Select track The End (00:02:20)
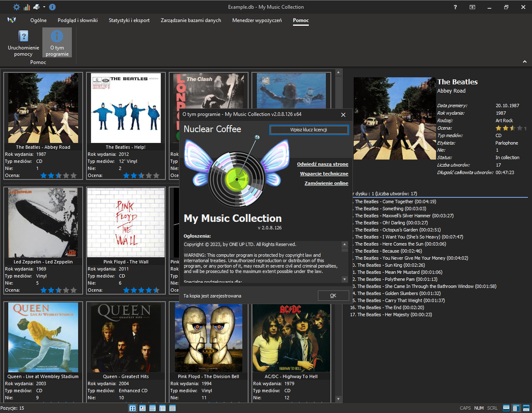This screenshot has width=532, height=413. tap(387, 308)
